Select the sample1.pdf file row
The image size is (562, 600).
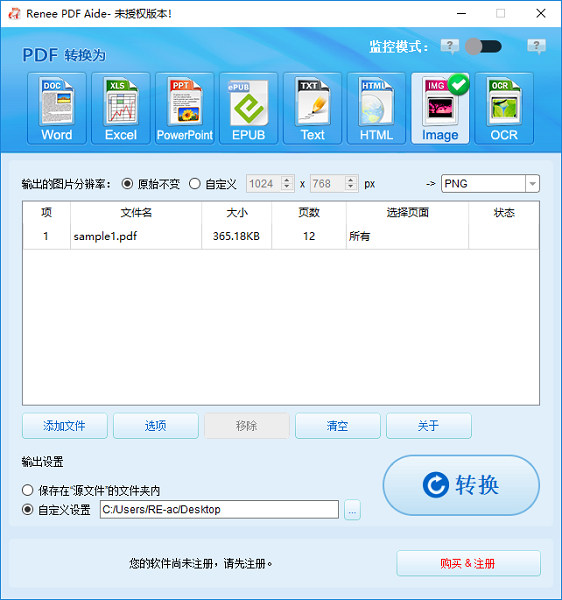280,236
